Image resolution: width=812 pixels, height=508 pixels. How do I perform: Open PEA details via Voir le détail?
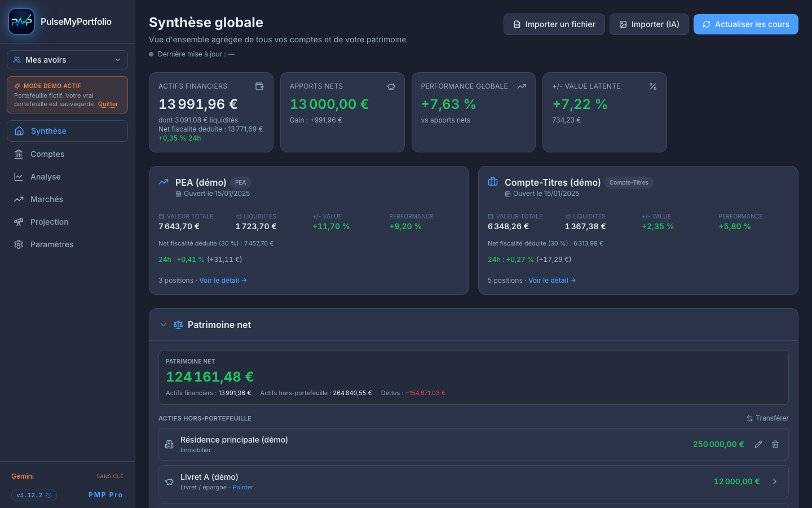[223, 281]
